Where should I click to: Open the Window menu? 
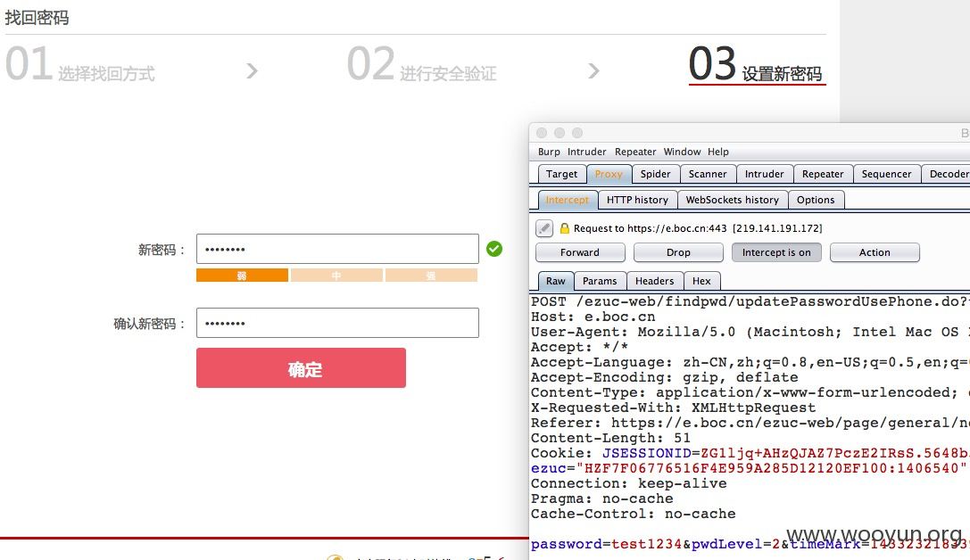click(x=682, y=152)
